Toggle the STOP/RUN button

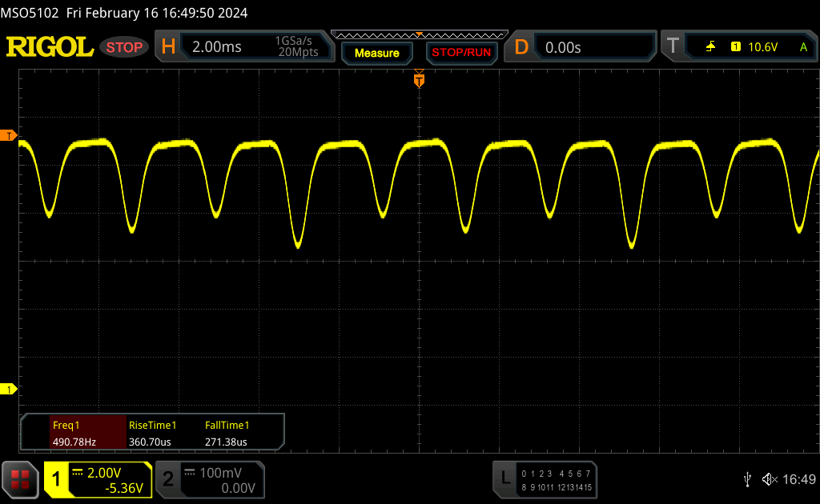461,53
